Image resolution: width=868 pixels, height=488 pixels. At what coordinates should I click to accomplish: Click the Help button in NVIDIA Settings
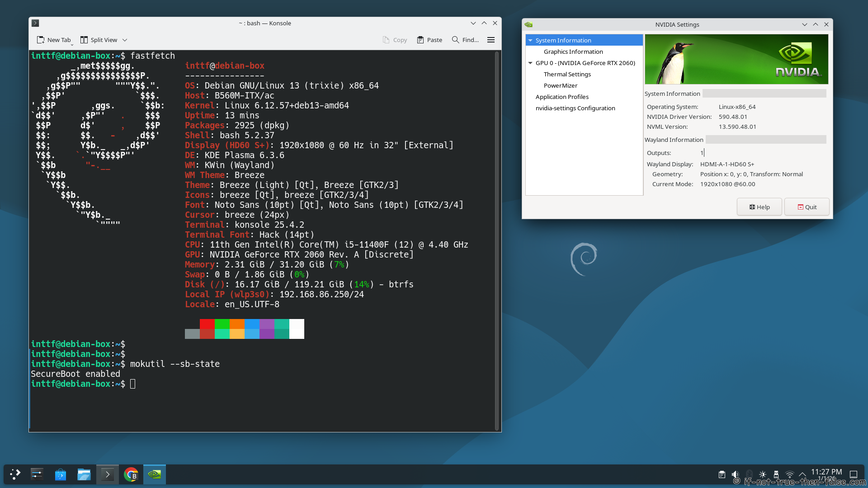click(x=759, y=207)
